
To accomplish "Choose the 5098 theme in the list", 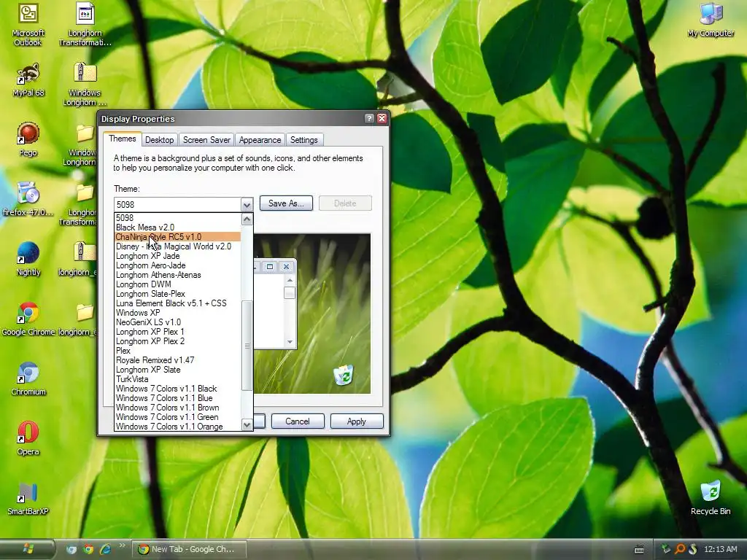I will coord(178,218).
